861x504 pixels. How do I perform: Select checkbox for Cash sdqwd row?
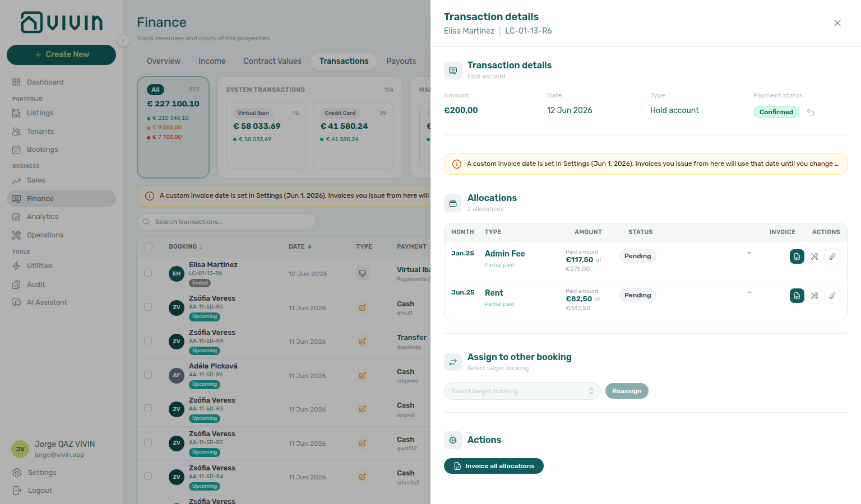click(x=148, y=408)
